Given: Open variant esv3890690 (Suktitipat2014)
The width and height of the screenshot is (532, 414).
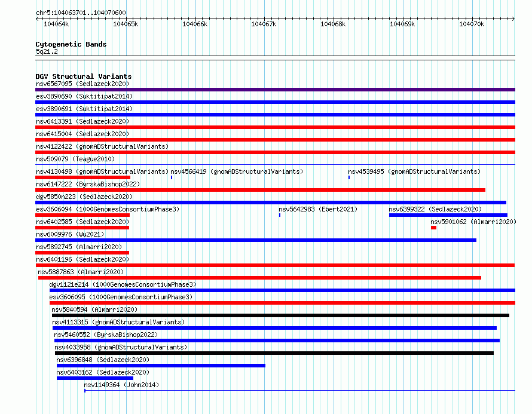Looking at the screenshot, I should pyautogui.click(x=84, y=96).
